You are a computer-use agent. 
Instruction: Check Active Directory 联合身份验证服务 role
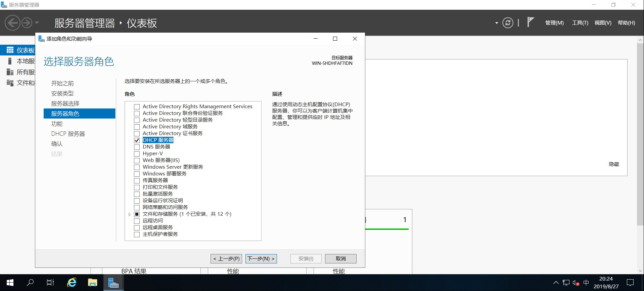pyautogui.click(x=137, y=113)
